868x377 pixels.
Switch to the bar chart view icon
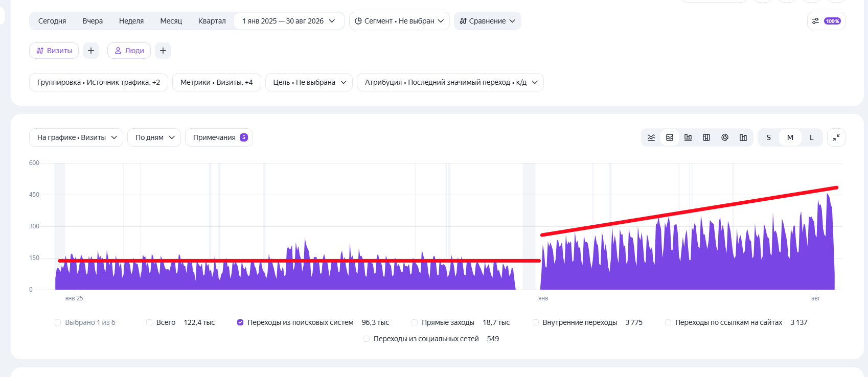tap(688, 137)
